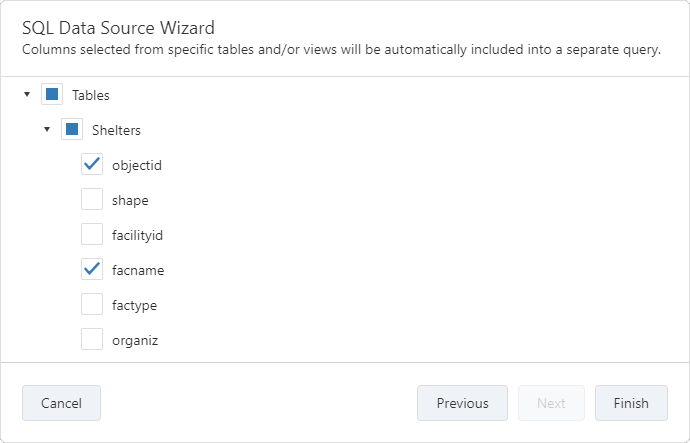Collapse the Tables tree node arrow
This screenshot has width=690, height=443.
[27, 94]
